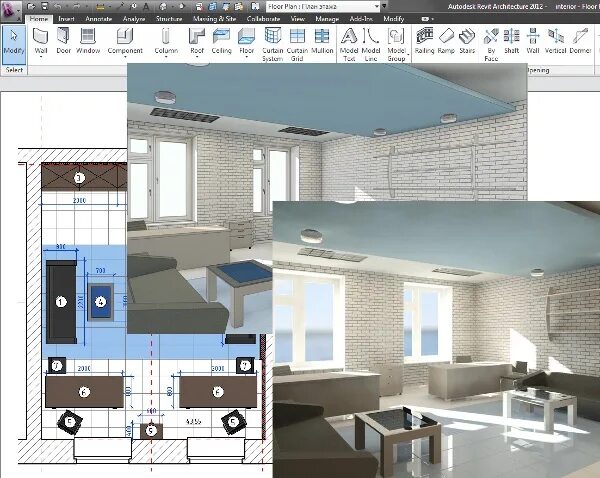This screenshot has height=478, width=600.
Task: Go to the Annotate tab
Action: pos(98,19)
